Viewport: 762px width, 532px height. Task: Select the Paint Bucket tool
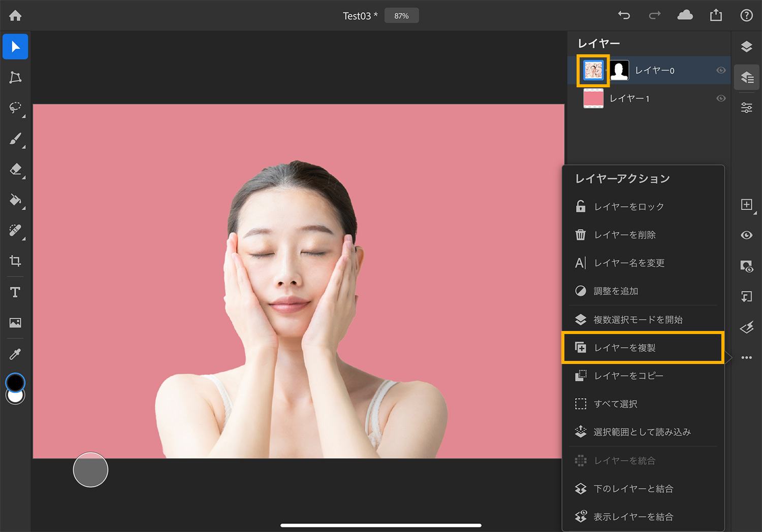coord(15,200)
